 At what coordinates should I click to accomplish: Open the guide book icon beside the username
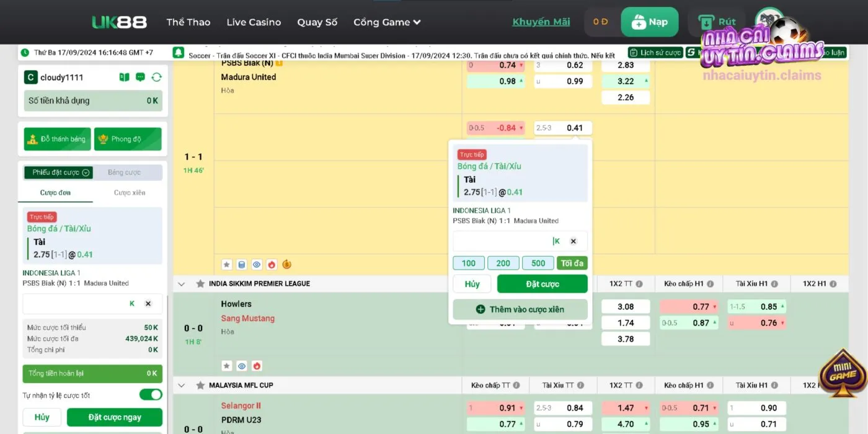pos(124,77)
